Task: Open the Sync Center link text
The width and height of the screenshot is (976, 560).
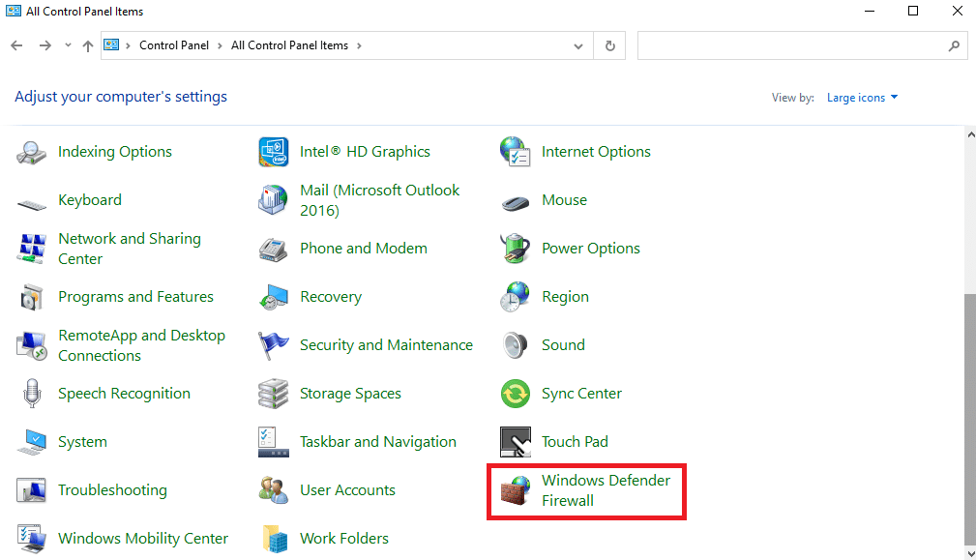Action: click(581, 394)
